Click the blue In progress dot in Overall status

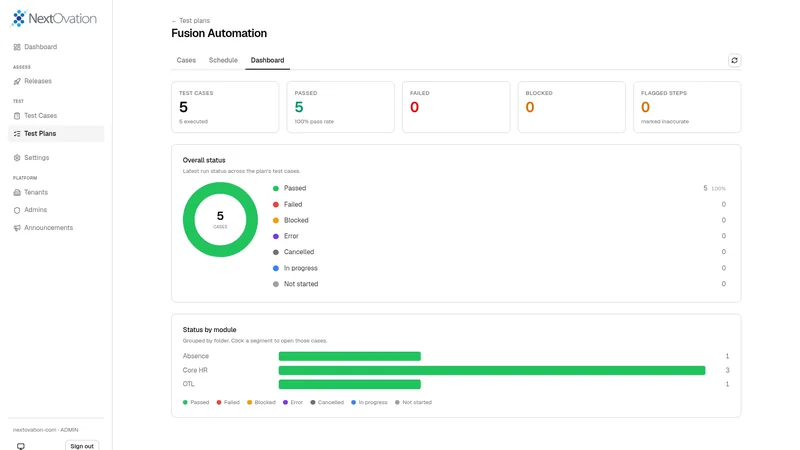[x=276, y=268]
